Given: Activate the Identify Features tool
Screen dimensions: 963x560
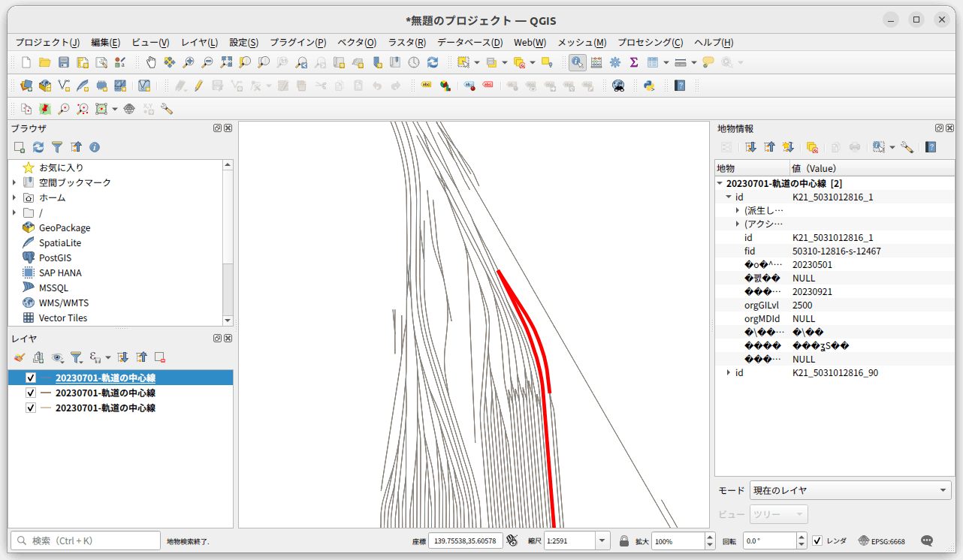Looking at the screenshot, I should point(578,63).
